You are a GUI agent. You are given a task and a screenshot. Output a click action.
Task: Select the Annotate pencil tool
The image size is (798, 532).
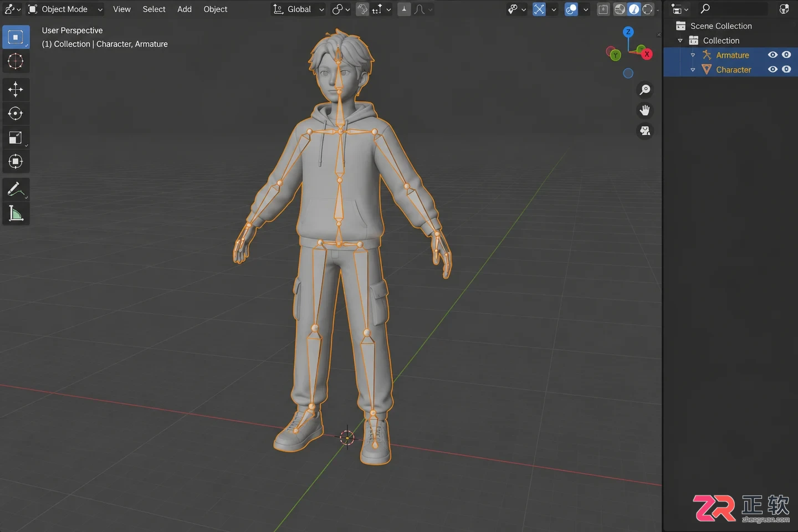click(16, 190)
